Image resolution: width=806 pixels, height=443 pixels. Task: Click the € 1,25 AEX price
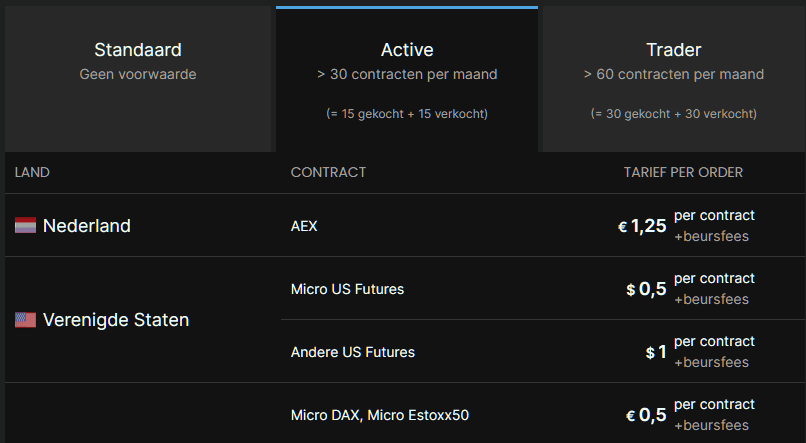click(642, 226)
